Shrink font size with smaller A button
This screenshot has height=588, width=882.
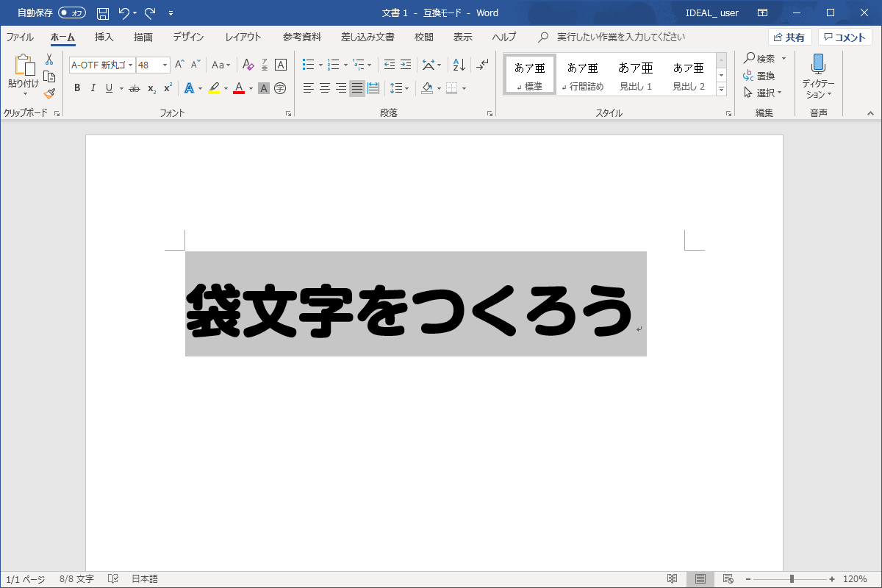(x=196, y=65)
